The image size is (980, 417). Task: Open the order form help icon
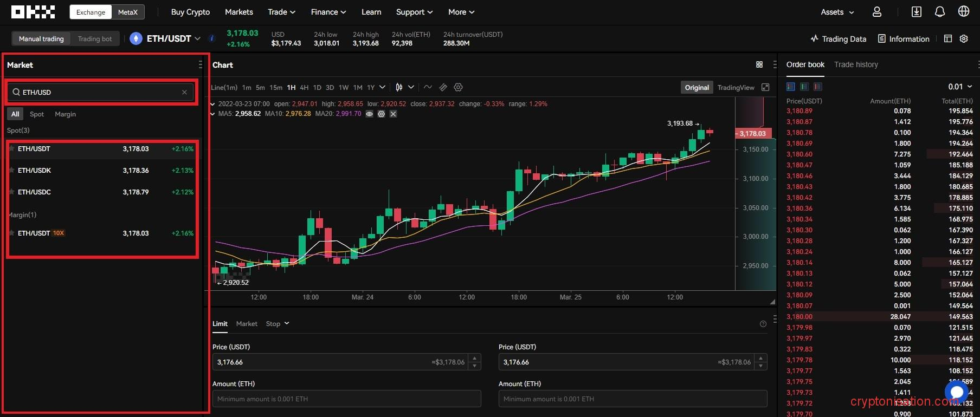763,324
